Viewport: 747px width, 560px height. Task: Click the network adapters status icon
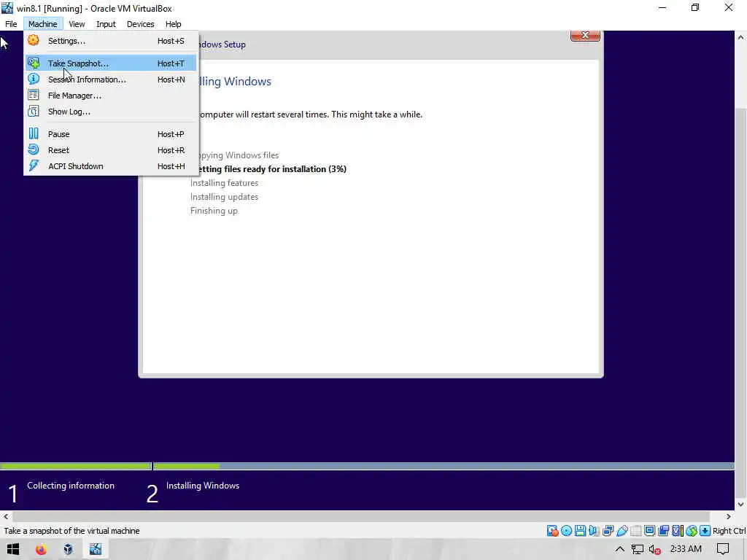[608, 531]
